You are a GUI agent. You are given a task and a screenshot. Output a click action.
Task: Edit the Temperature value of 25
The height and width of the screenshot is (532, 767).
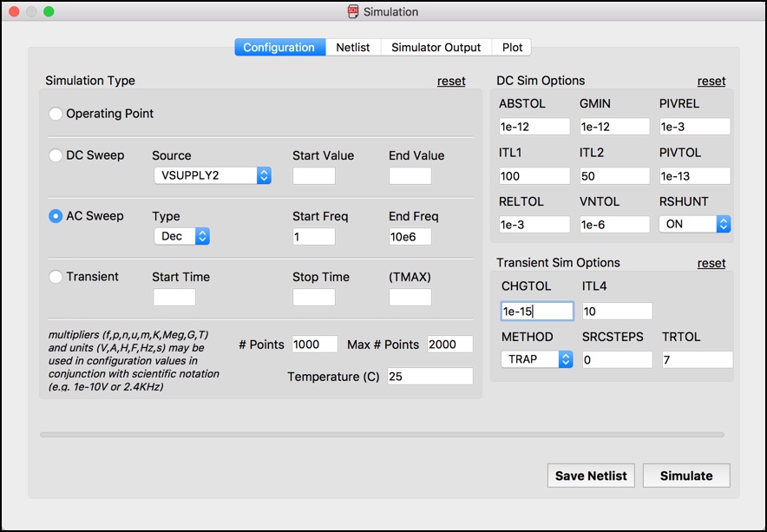[431, 376]
